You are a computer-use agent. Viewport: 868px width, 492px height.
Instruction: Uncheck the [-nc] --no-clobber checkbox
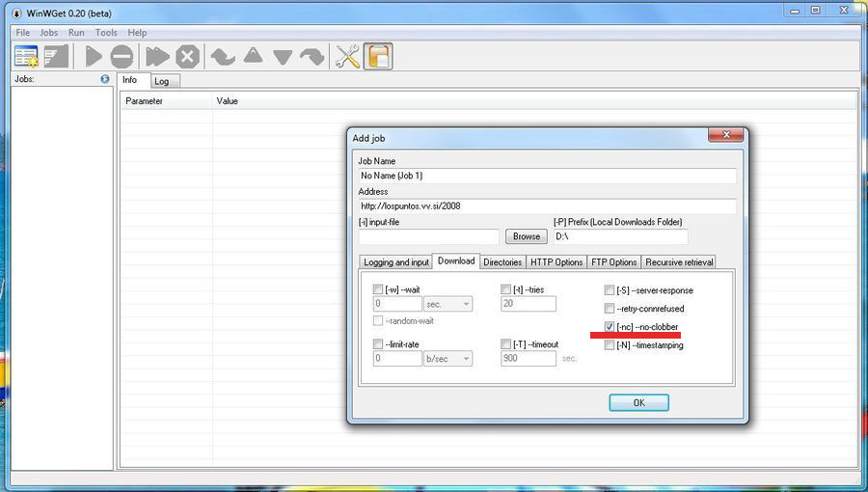point(610,326)
